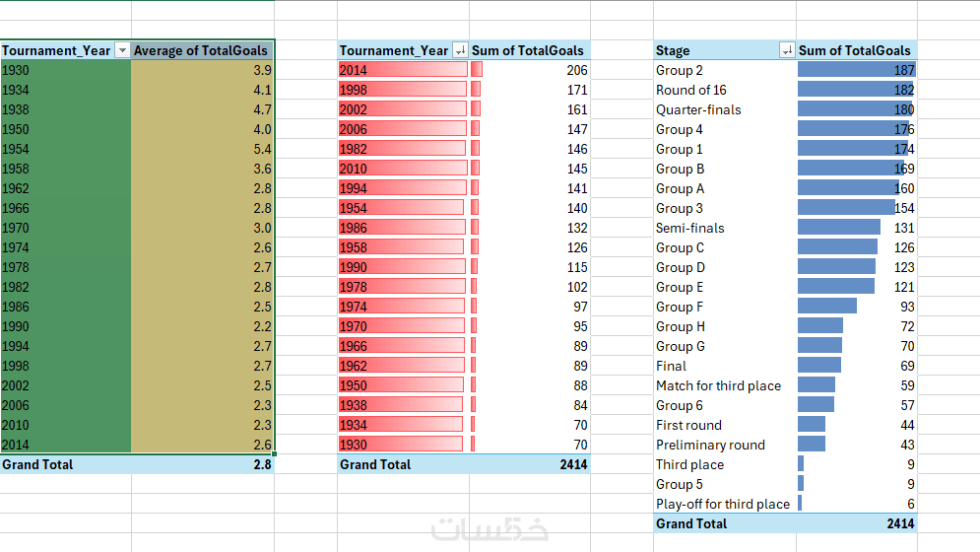Select the Quarter-finals stage label

pos(698,109)
